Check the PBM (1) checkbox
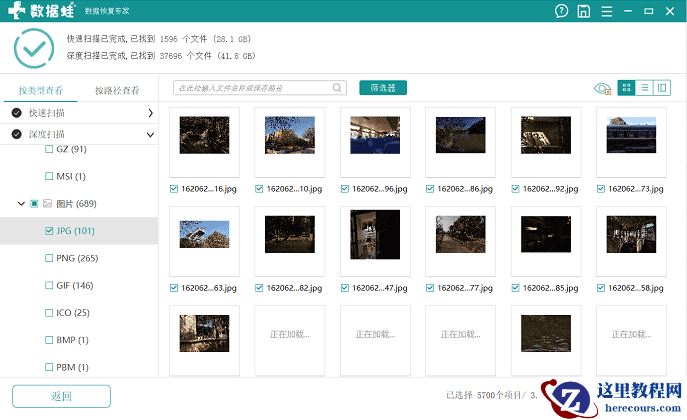Viewport: 687px width, 420px height. pyautogui.click(x=49, y=367)
